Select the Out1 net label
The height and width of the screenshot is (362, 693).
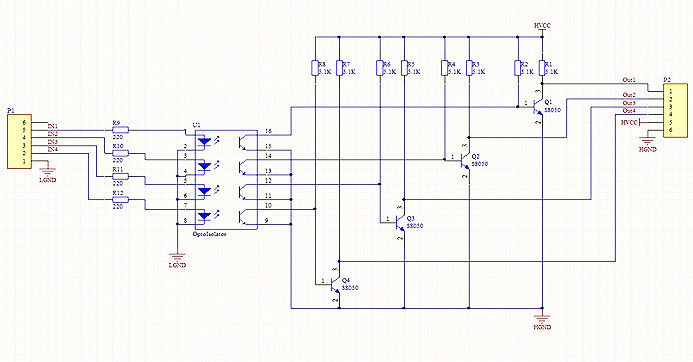pos(629,80)
